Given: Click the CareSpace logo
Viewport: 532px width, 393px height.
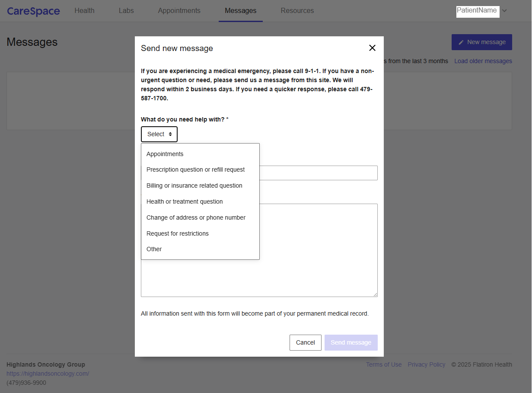Looking at the screenshot, I should (x=33, y=11).
